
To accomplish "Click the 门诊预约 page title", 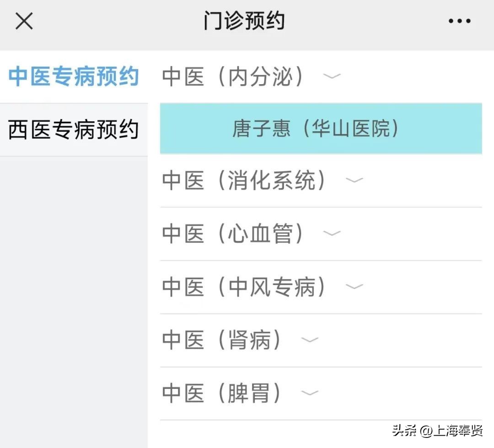I will (x=246, y=20).
